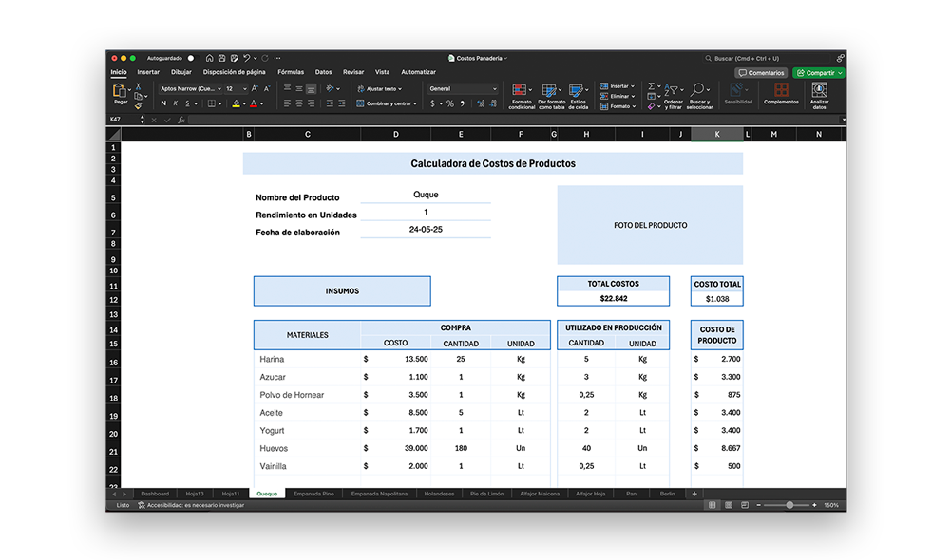Screen dimensions: 950x560
Task: Click the Formato condicional icon
Action: 520,91
